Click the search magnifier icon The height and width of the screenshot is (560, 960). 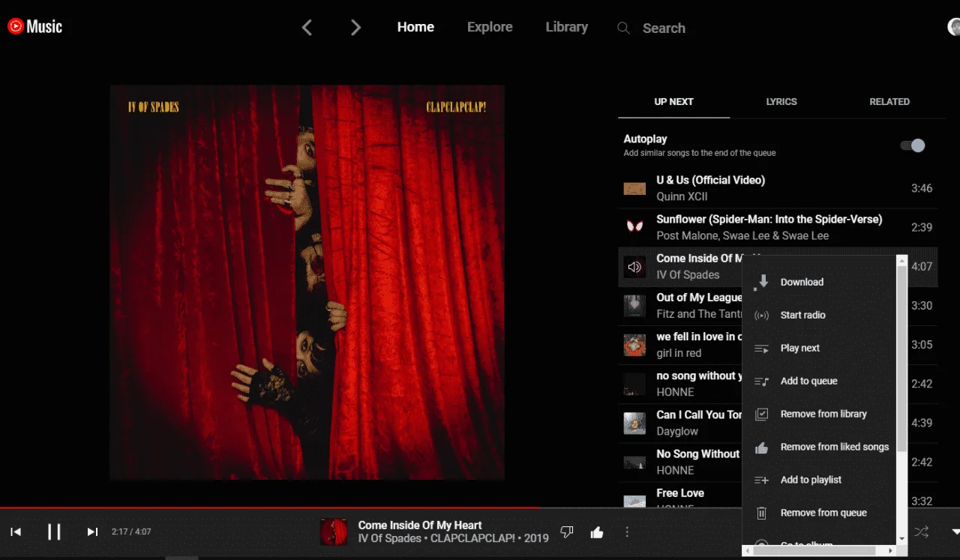click(x=623, y=28)
